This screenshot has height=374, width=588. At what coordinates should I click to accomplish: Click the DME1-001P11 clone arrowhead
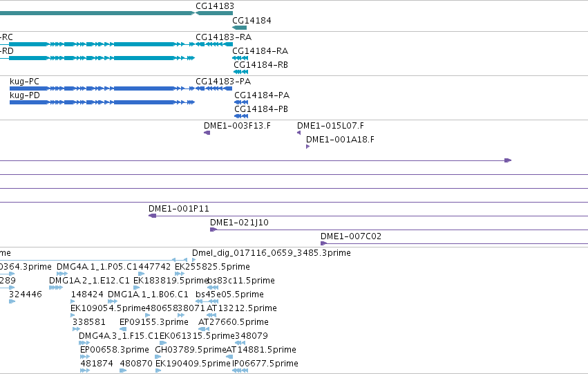(152, 216)
